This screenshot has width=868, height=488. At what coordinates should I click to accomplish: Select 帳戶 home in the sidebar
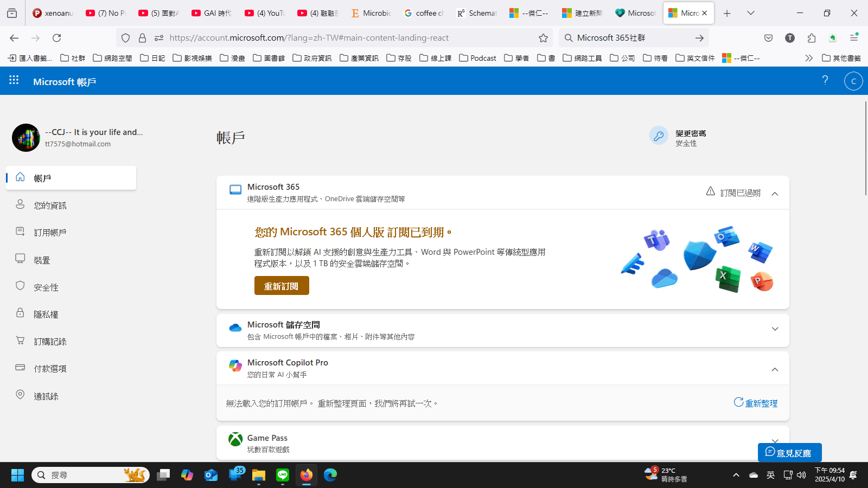(71, 178)
